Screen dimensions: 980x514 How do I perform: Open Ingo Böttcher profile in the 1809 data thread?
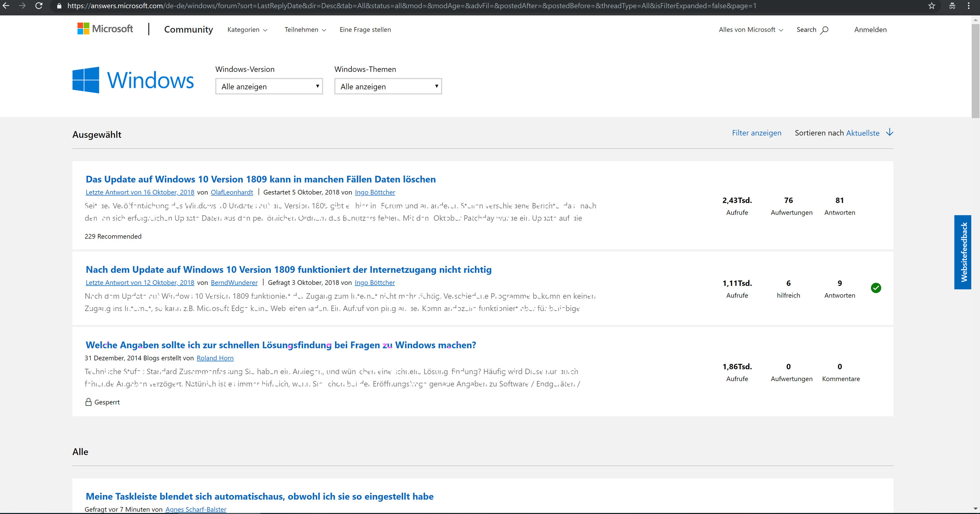click(375, 192)
